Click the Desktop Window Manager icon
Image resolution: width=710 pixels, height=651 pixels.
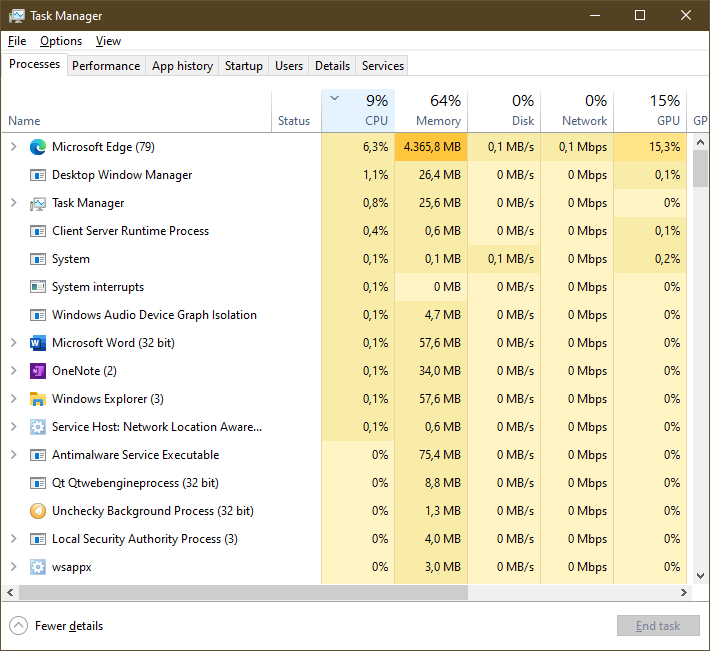pos(38,175)
